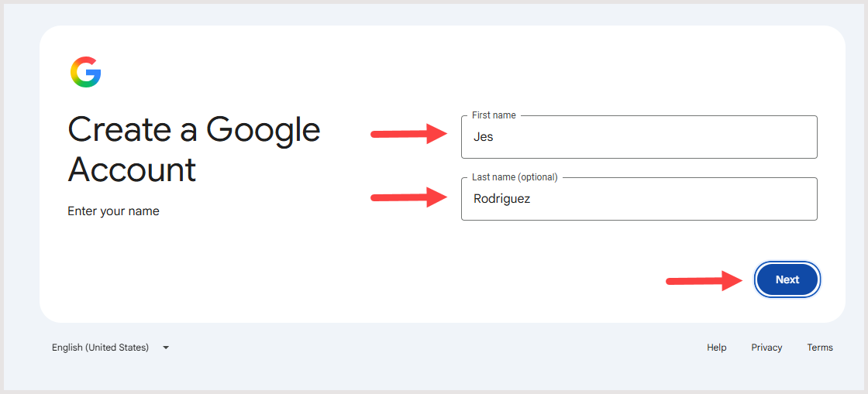Screen dimensions: 868x394
Task: Place cursor on the typed text 'Rodriguez'
Action: [x=501, y=199]
